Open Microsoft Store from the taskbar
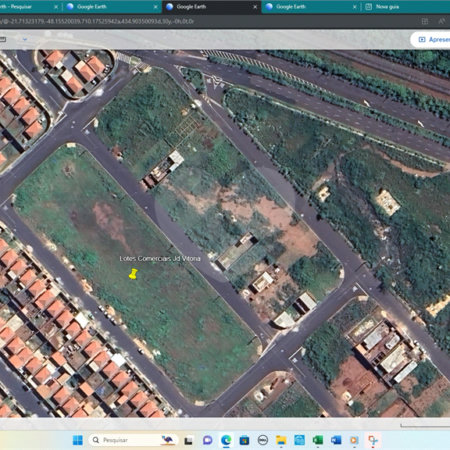 [244, 440]
